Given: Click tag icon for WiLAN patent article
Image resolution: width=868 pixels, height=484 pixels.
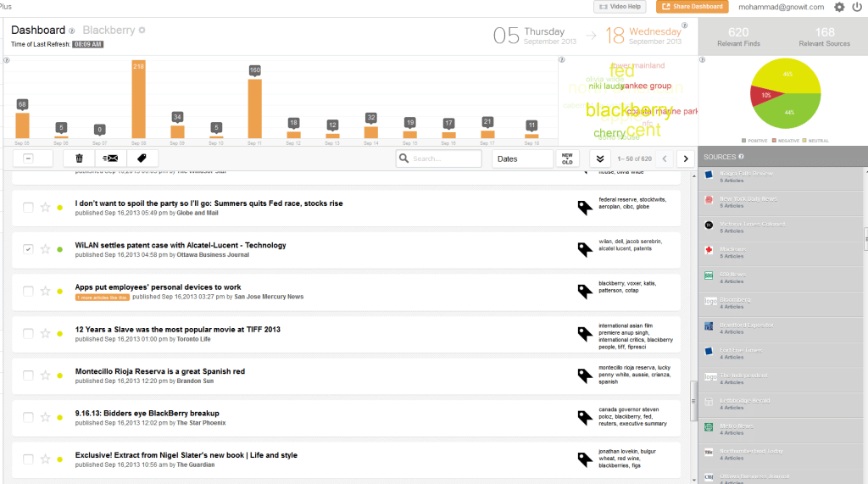Looking at the screenshot, I should (585, 249).
